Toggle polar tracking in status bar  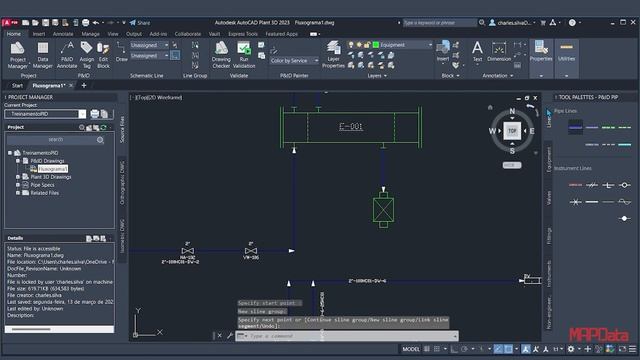(464, 349)
